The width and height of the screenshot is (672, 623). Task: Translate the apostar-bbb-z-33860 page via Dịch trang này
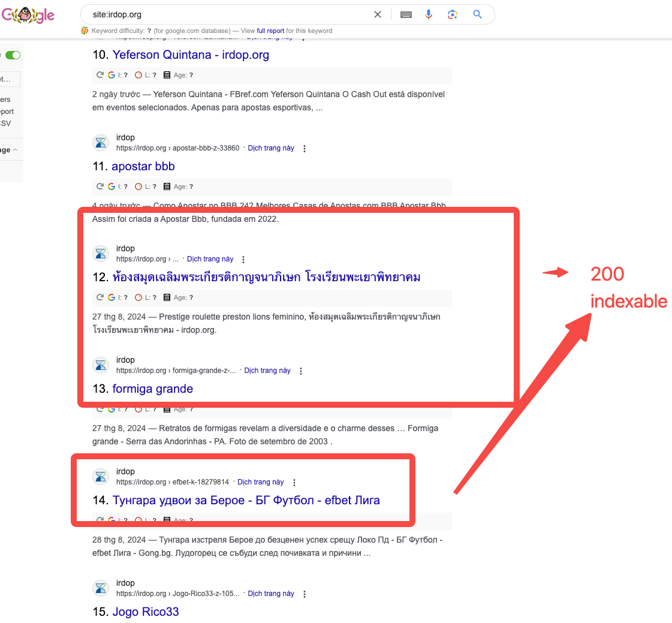click(271, 148)
